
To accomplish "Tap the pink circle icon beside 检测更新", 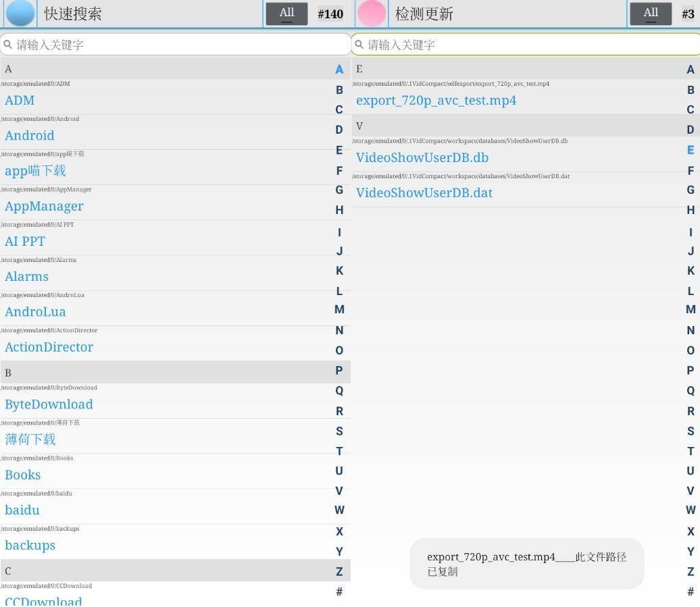I will click(371, 14).
